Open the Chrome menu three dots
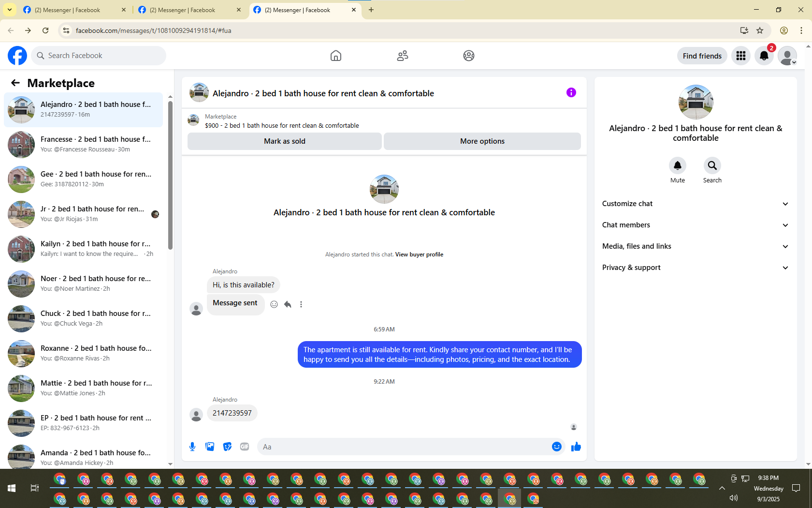The height and width of the screenshot is (508, 812). tap(801, 30)
